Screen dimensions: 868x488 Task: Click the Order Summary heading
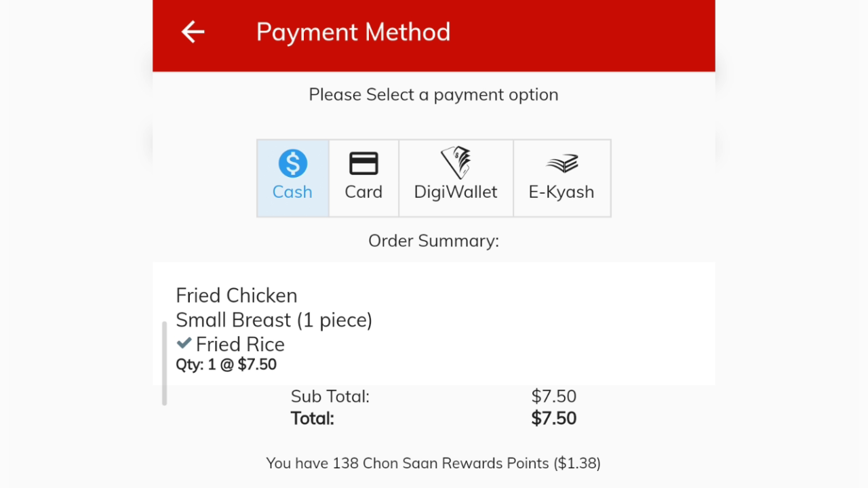click(x=434, y=241)
